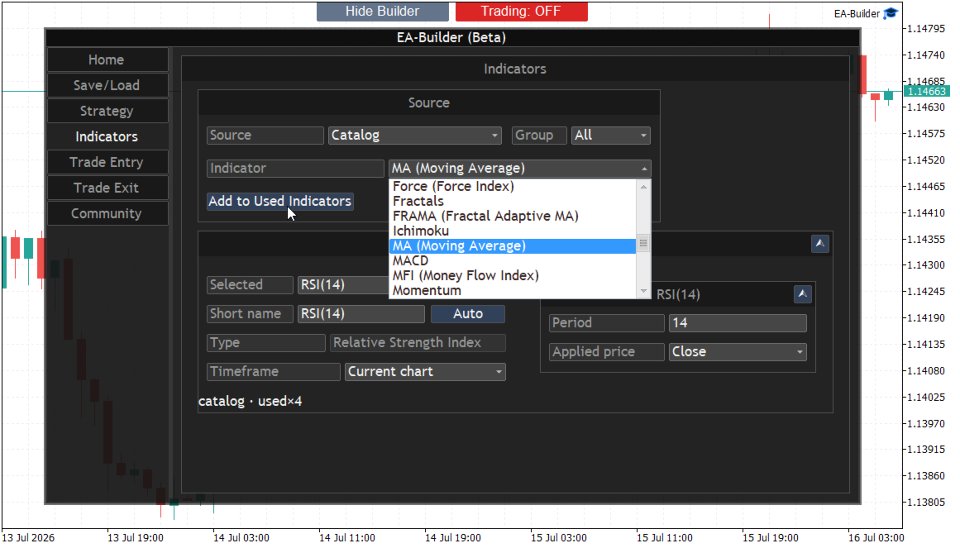Open the Home section
Image resolution: width=960 pixels, height=548 pixels.
click(107, 59)
